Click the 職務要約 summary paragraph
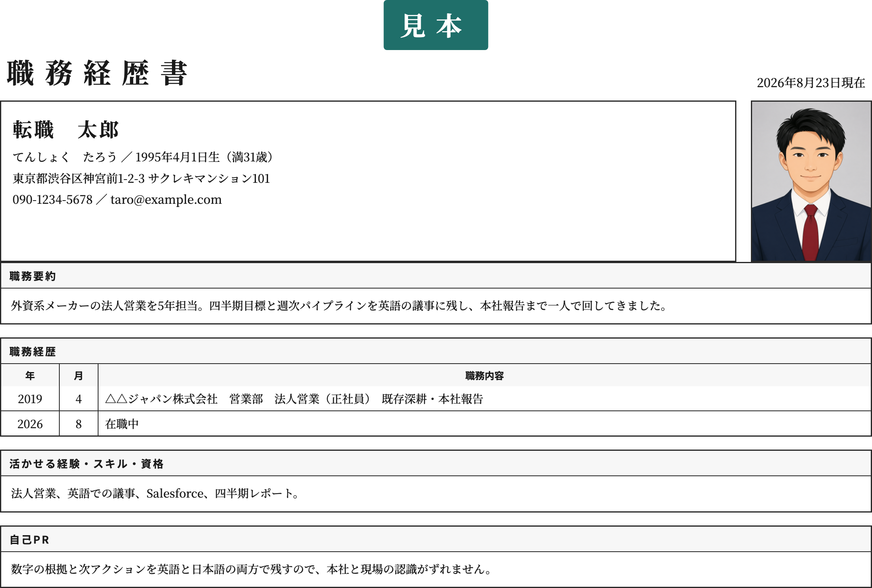The height and width of the screenshot is (588, 872). (339, 306)
